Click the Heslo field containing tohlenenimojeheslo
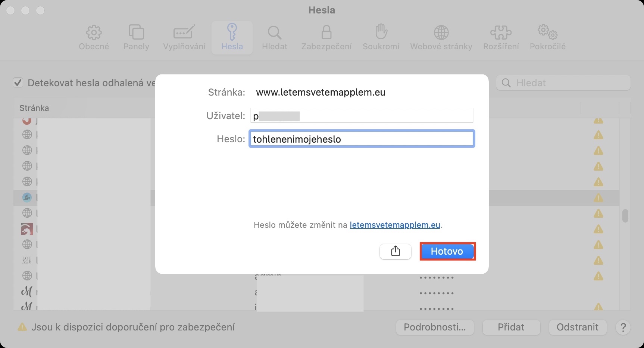The width and height of the screenshot is (644, 348). click(x=362, y=139)
